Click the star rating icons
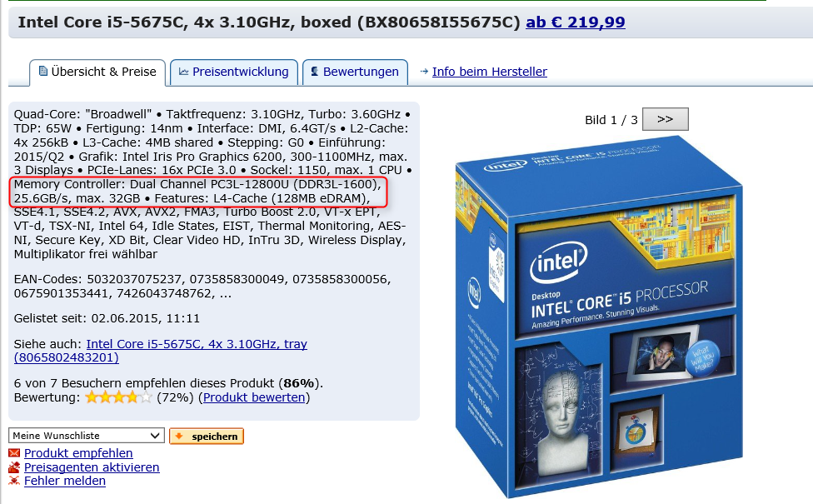The height and width of the screenshot is (504, 813). pyautogui.click(x=119, y=397)
